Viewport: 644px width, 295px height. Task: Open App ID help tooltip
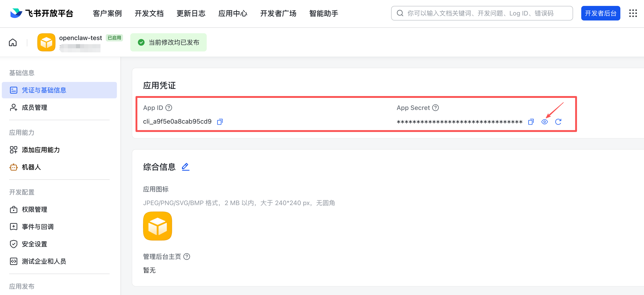tap(169, 108)
